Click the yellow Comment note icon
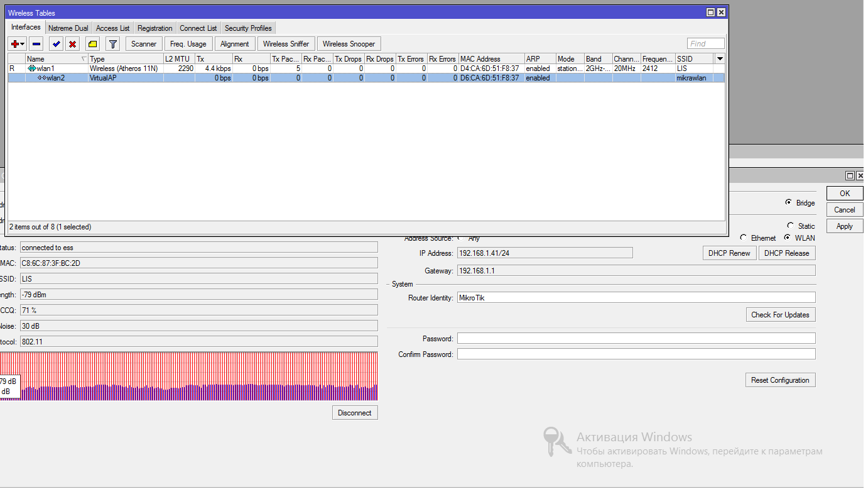This screenshot has height=494, width=868. [92, 44]
